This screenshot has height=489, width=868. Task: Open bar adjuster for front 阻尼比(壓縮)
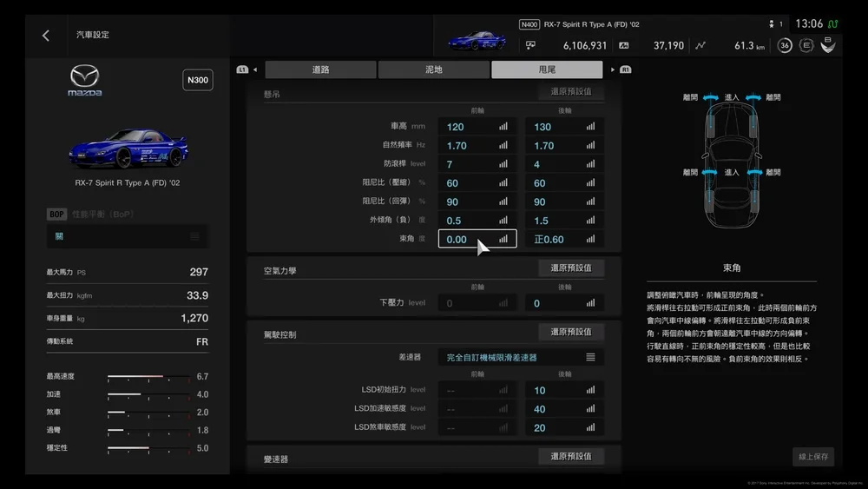click(503, 182)
